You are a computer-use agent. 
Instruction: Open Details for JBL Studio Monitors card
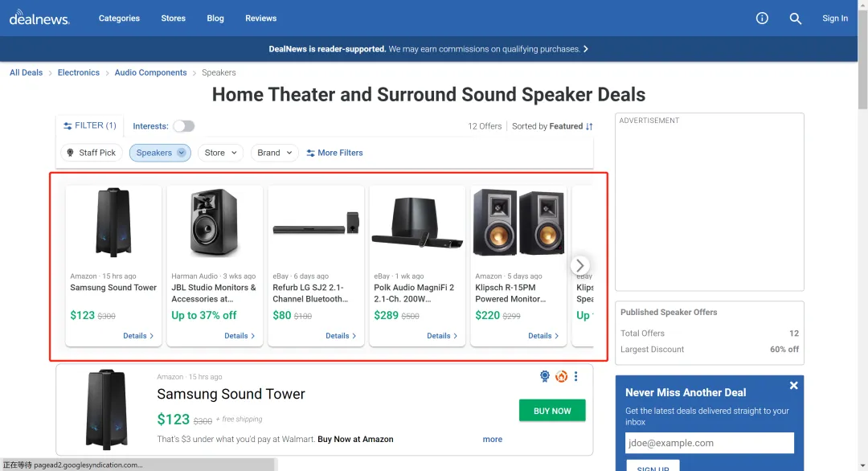coord(240,336)
